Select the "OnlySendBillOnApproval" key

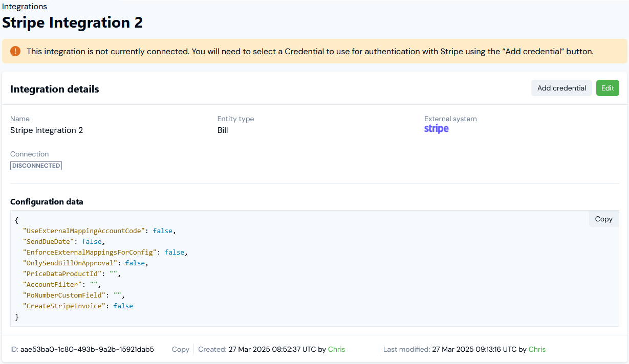pyautogui.click(x=70, y=263)
